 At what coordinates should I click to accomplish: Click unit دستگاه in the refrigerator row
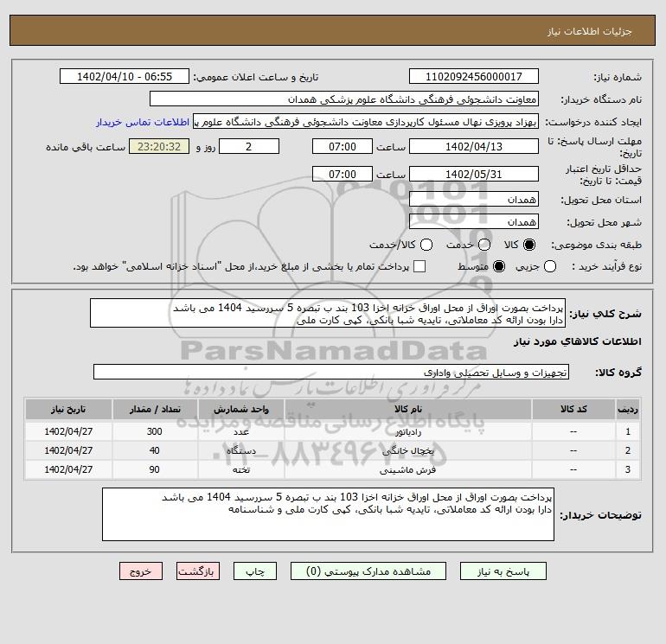pos(241,451)
